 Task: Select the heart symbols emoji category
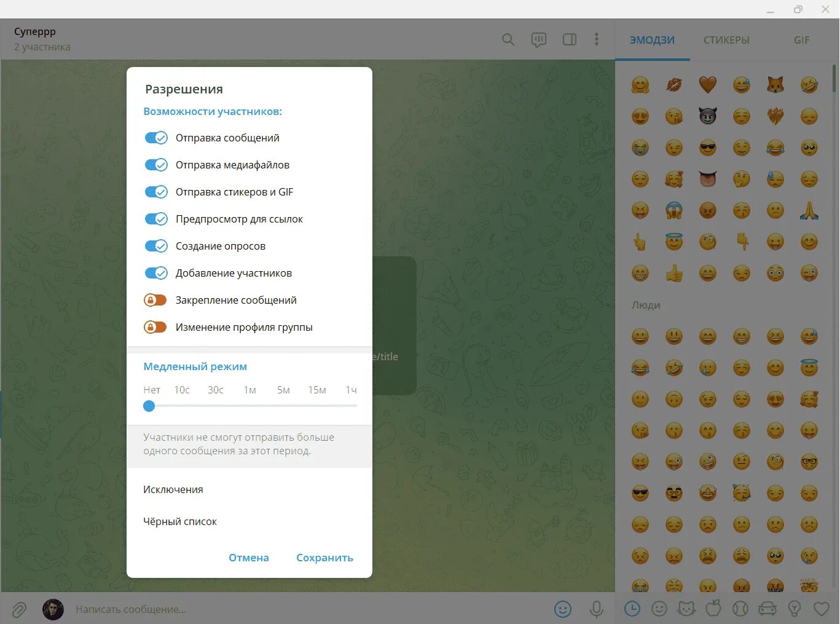pyautogui.click(x=822, y=609)
